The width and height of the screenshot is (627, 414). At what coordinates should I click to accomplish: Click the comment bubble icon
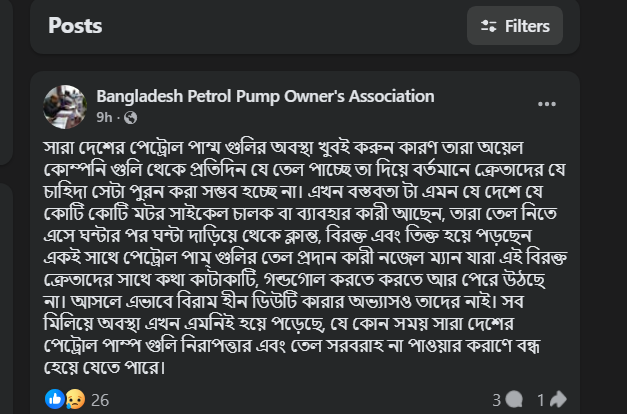(x=515, y=399)
